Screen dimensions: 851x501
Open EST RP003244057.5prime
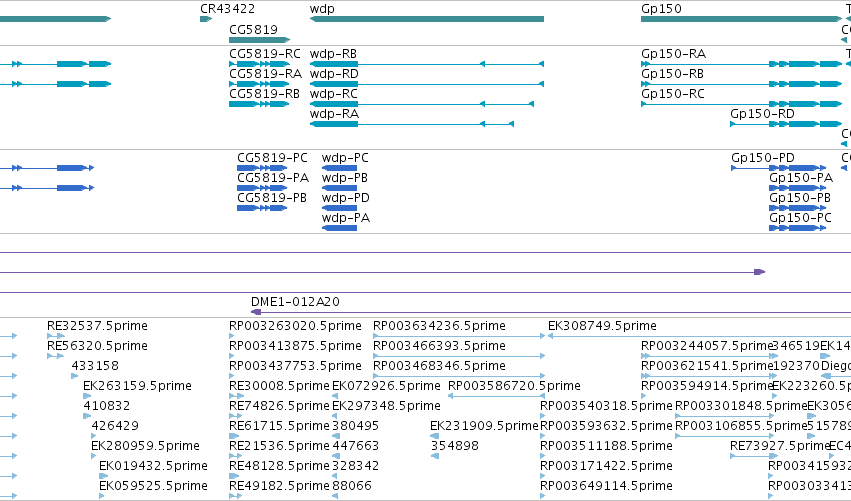coord(707,346)
